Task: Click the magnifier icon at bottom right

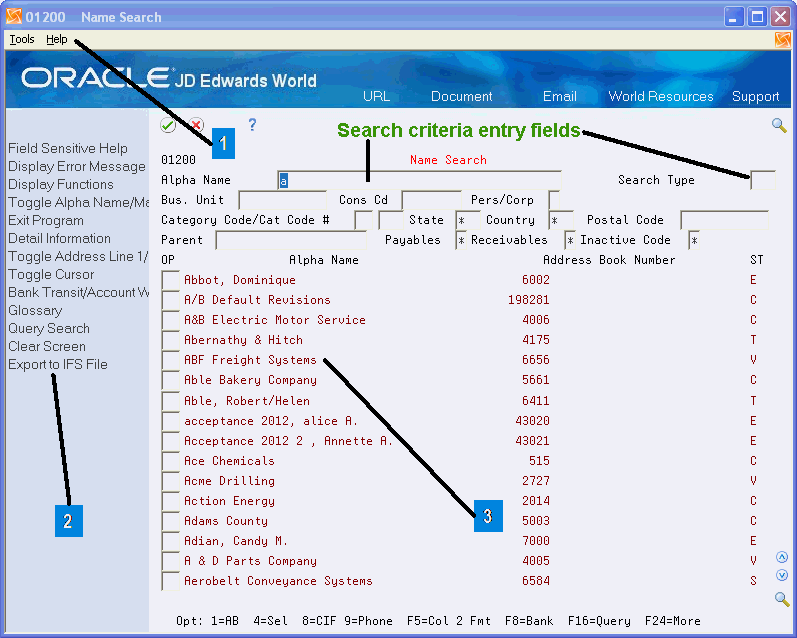Action: click(781, 599)
